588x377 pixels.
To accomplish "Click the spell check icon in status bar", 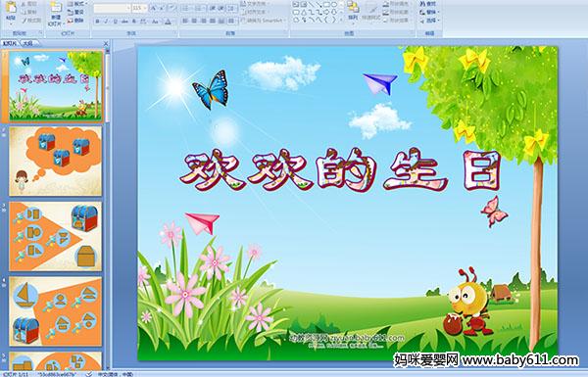I will [x=89, y=374].
